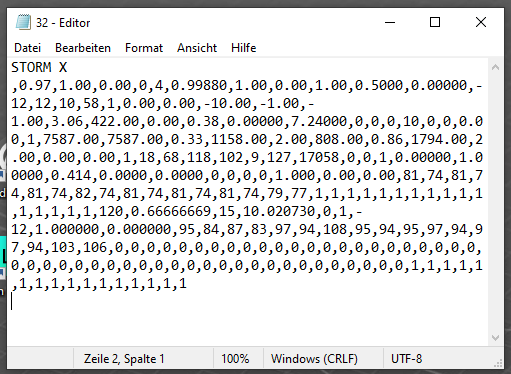Click the Notepad icon in title bar
This screenshot has height=374, width=511.
pos(23,22)
